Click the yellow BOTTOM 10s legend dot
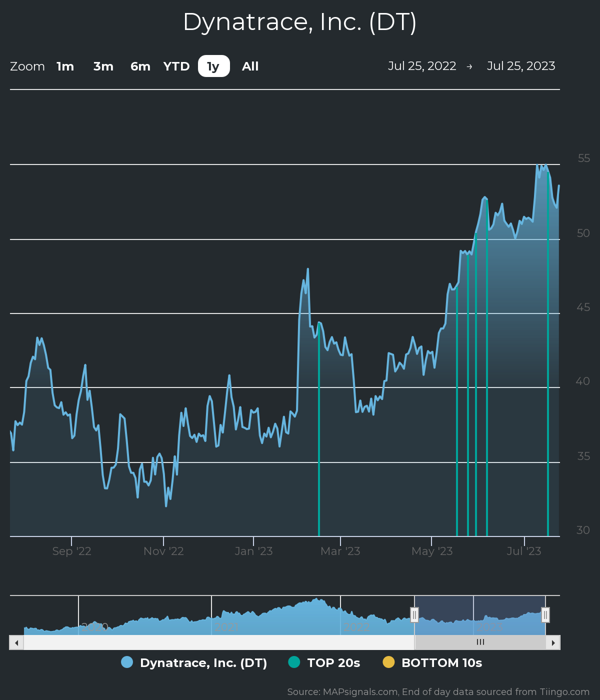The height and width of the screenshot is (700, 600). point(388,662)
